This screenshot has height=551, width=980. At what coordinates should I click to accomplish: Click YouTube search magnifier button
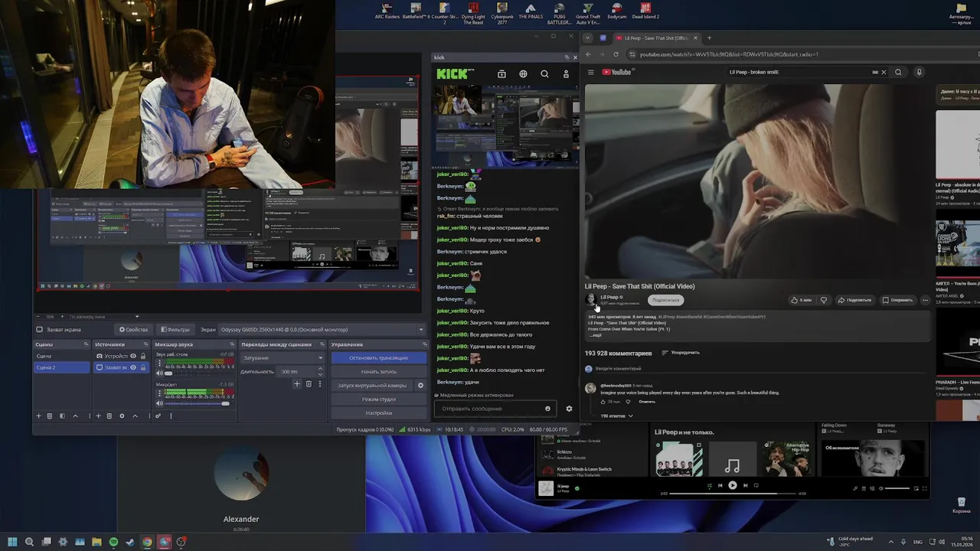click(898, 72)
